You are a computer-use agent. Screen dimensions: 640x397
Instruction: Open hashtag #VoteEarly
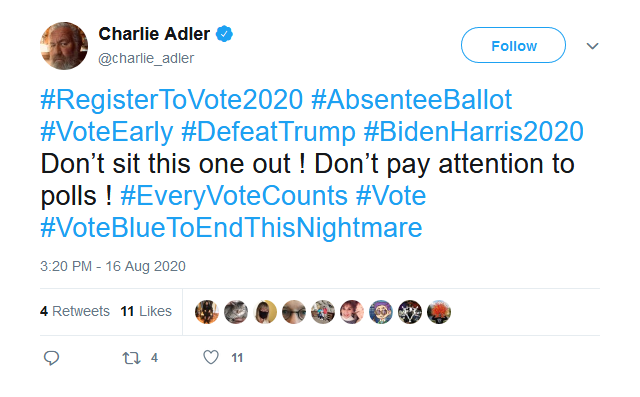coord(107,132)
